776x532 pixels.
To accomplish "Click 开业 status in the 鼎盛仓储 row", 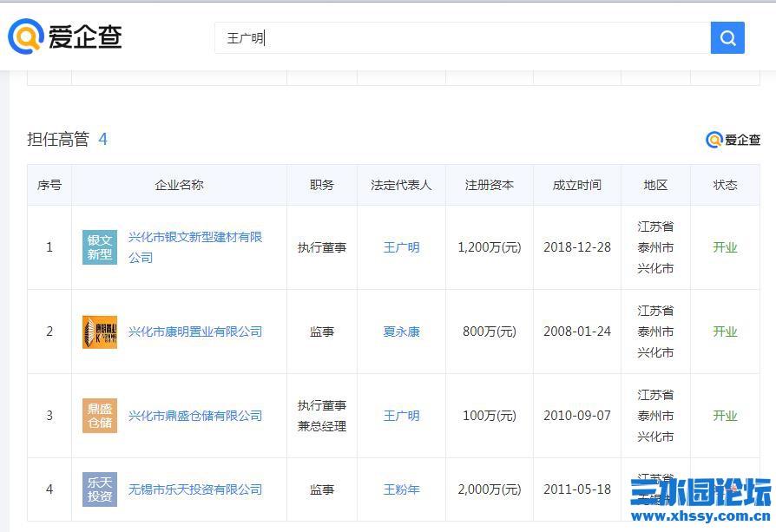I will [x=725, y=416].
